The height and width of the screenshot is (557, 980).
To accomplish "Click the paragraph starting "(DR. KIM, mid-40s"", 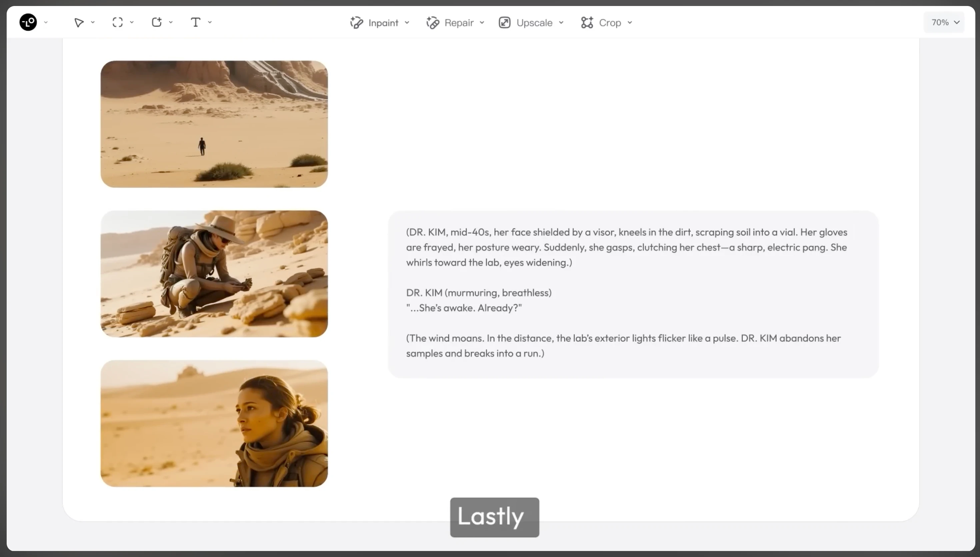I will (627, 247).
